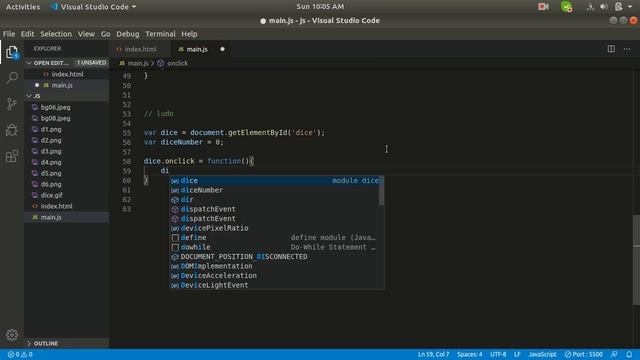Open the network icon in the system tray
Image resolution: width=640 pixels, height=360 pixels.
[590, 7]
